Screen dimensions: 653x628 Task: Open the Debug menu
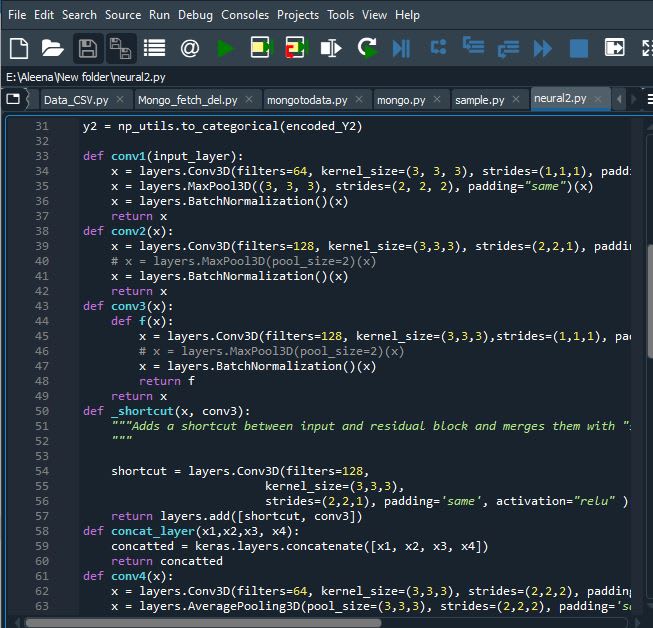click(x=195, y=15)
